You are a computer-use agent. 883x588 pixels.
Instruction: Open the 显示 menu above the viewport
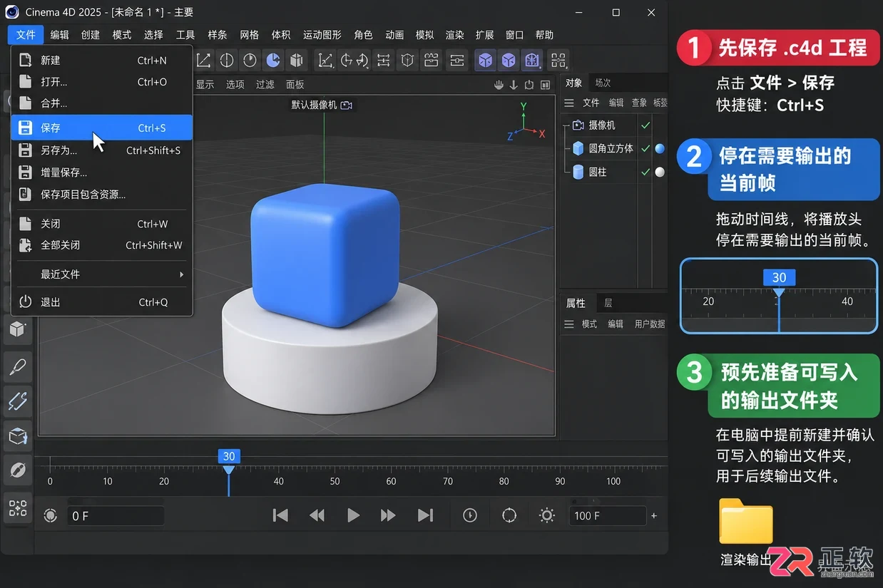pyautogui.click(x=205, y=84)
